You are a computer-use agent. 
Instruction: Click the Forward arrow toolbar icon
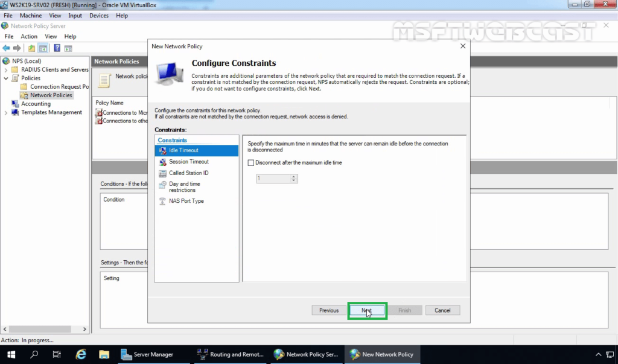click(x=17, y=48)
